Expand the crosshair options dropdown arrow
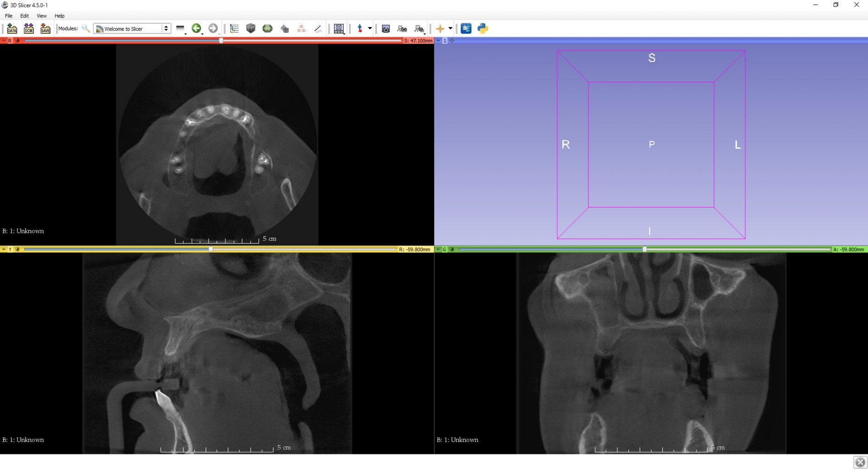The height and width of the screenshot is (470, 868). pyautogui.click(x=451, y=28)
